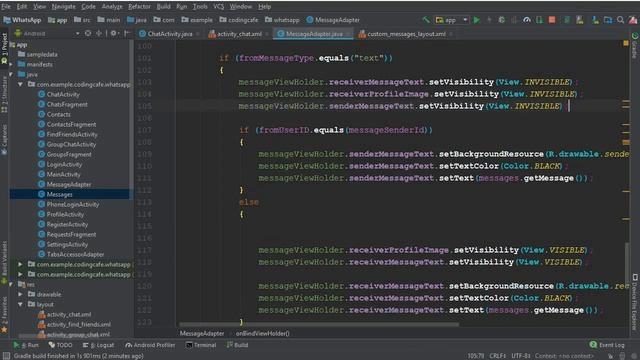Image resolution: width=640 pixels, height=360 pixels.
Task: Switch to activity_chat.xml tab
Action: point(238,34)
